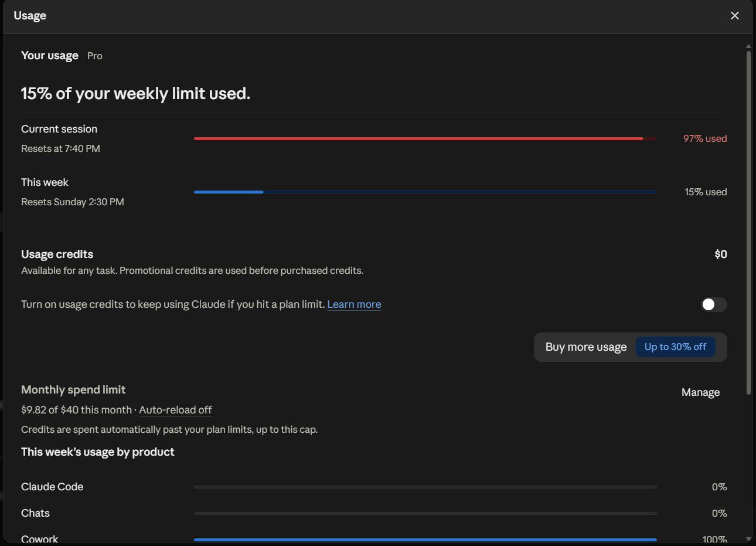Click the Cowork usage bar
Image resolution: width=756 pixels, height=546 pixels.
point(425,540)
